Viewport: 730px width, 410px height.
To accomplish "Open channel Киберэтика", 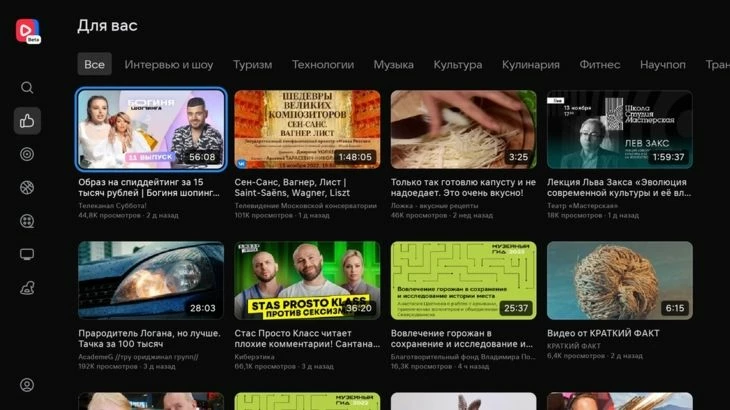I will [254, 357].
